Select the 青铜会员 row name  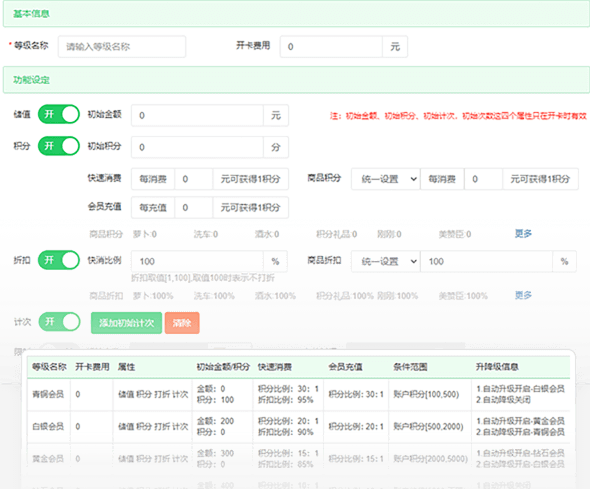pos(48,394)
